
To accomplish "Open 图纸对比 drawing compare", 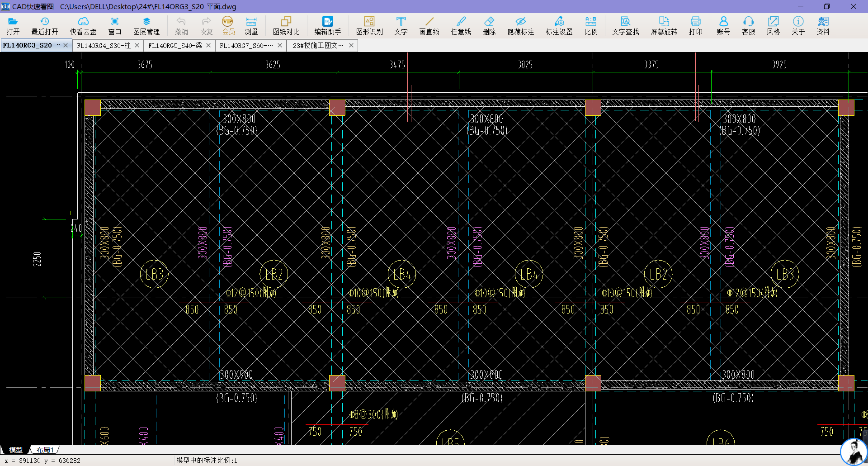I will (x=286, y=26).
